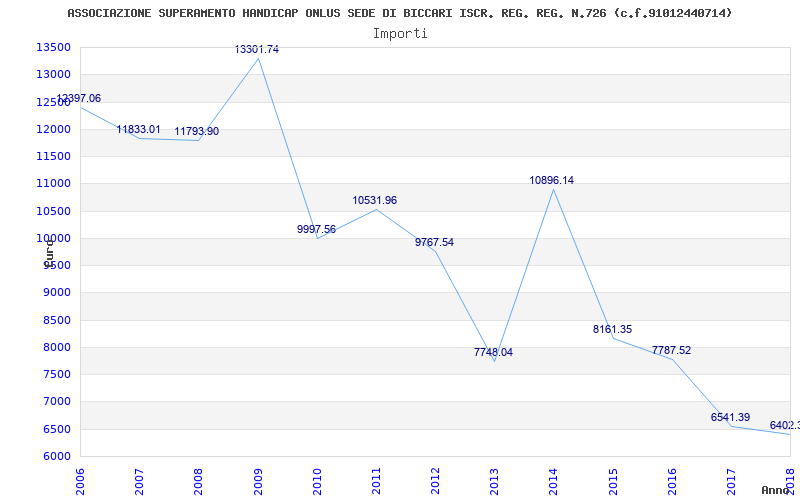800x500 pixels.
Task: Select the peak value 13301.74
Action: 257,49
